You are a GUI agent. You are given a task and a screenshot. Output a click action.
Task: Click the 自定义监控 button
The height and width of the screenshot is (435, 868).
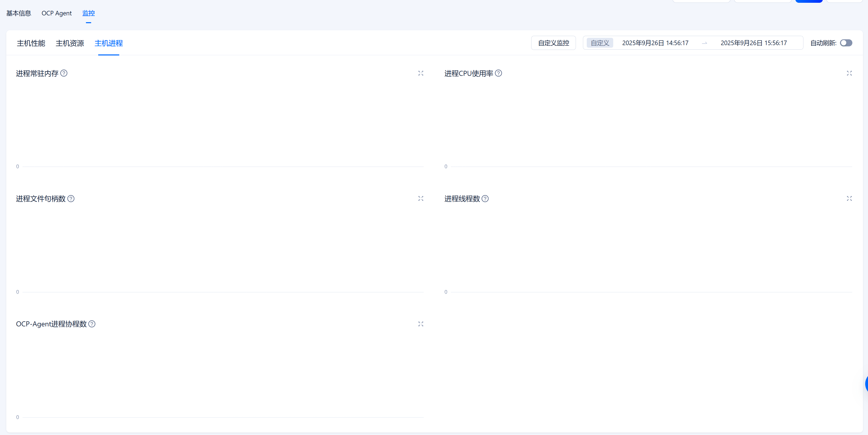point(553,43)
